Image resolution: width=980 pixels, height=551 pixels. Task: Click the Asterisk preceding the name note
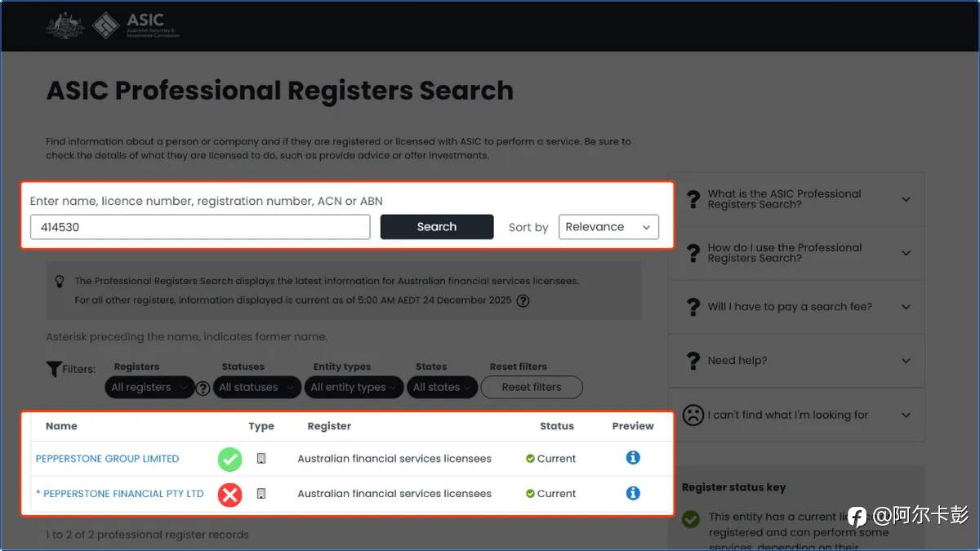pyautogui.click(x=187, y=337)
